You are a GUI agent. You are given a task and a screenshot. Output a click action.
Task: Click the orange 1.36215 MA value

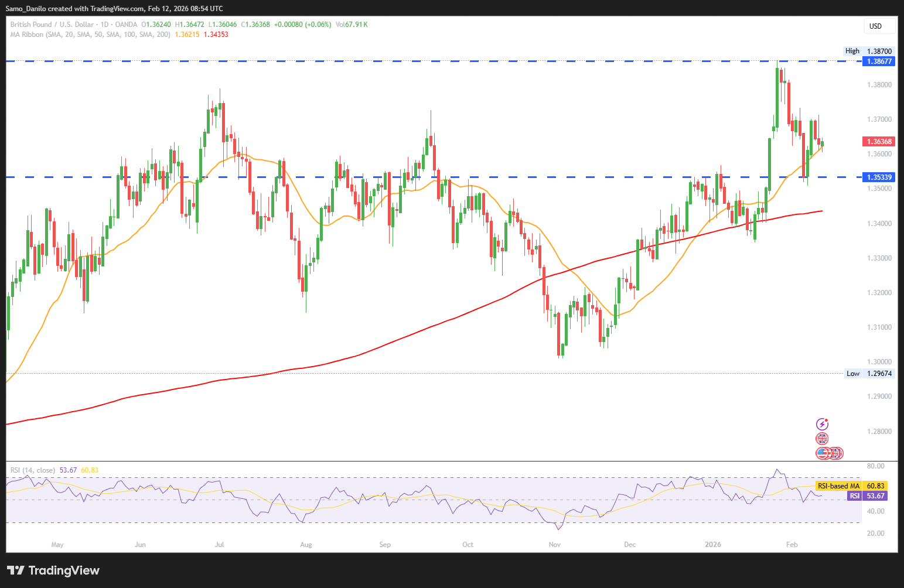click(x=187, y=35)
